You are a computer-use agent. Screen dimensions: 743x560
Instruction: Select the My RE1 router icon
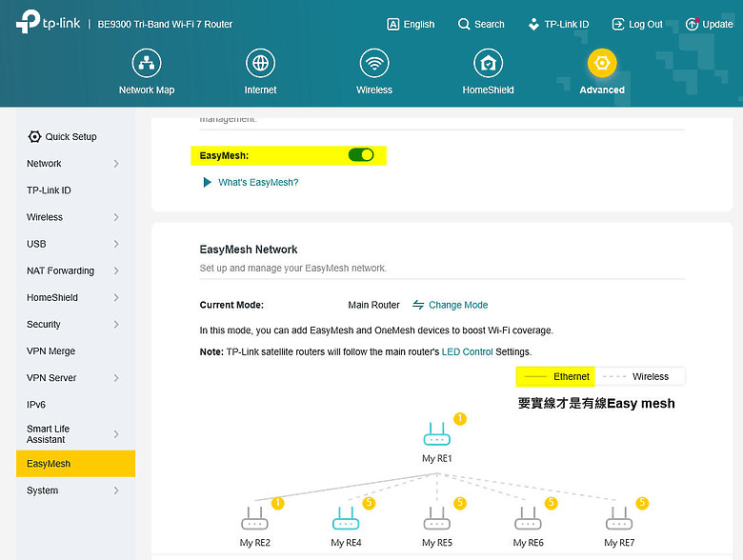pyautogui.click(x=436, y=433)
